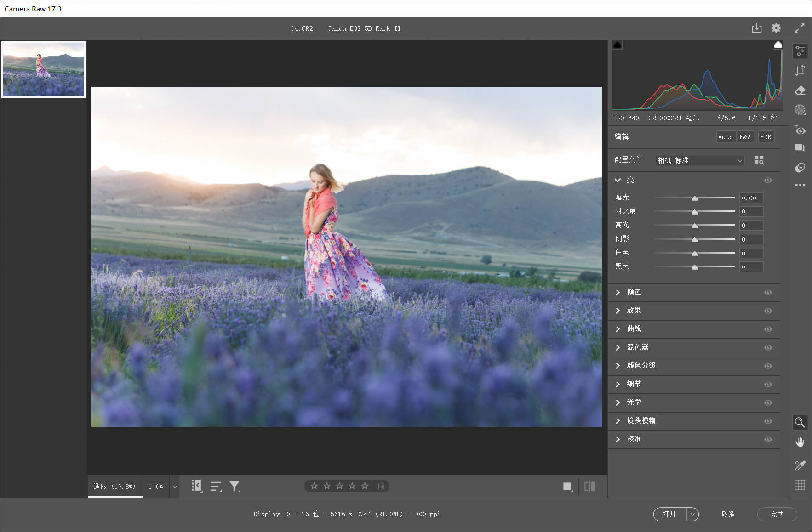Expand the 镜头模糊 panel section

618,421
